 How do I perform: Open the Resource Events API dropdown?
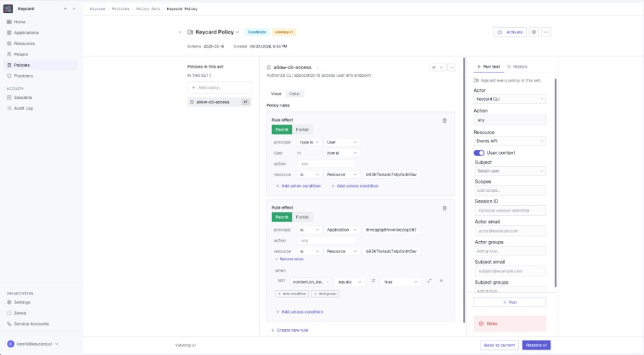[509, 141]
